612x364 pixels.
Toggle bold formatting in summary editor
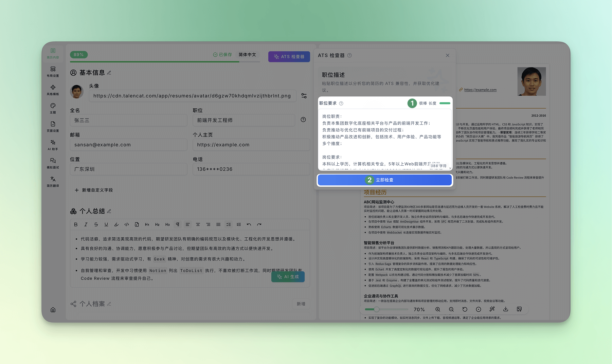point(76,224)
